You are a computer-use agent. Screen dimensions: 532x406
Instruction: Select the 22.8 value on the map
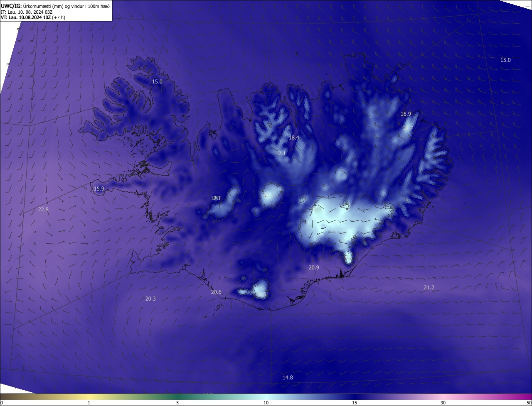click(43, 210)
